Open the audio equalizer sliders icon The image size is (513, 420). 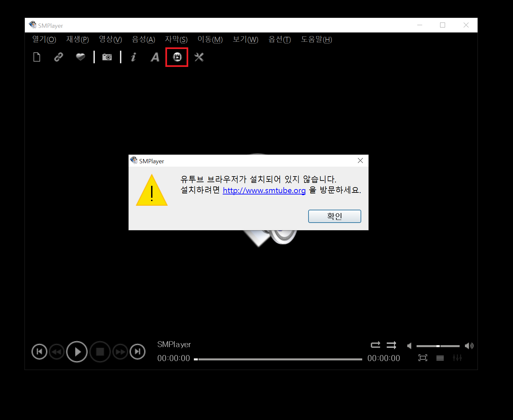tap(457, 358)
